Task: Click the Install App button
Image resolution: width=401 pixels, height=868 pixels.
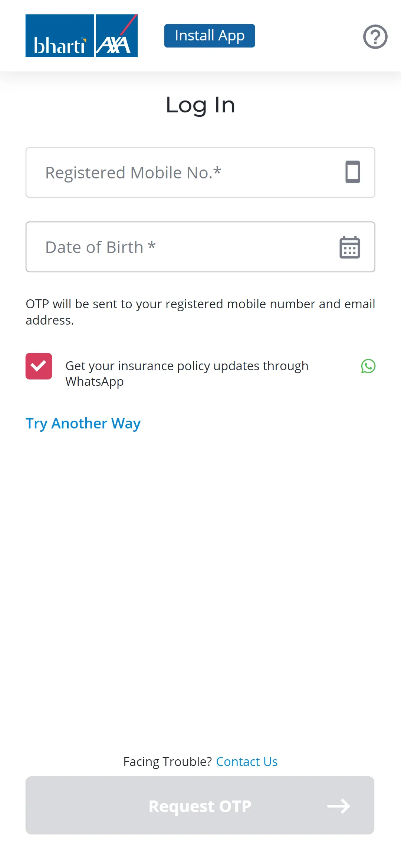Action: [209, 35]
